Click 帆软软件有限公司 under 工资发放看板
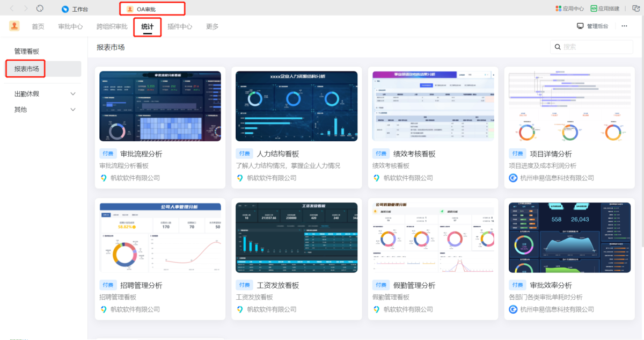644x340 pixels. pos(272,309)
